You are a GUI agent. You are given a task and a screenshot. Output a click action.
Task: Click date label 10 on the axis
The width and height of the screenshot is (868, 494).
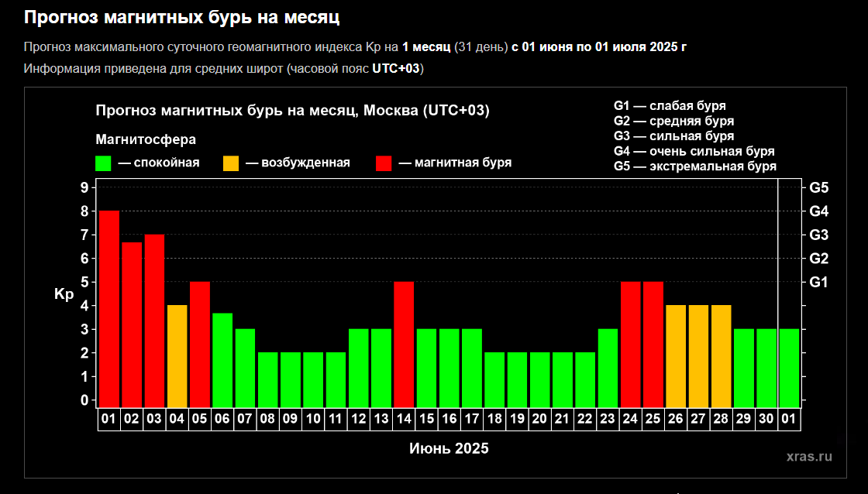click(x=313, y=419)
